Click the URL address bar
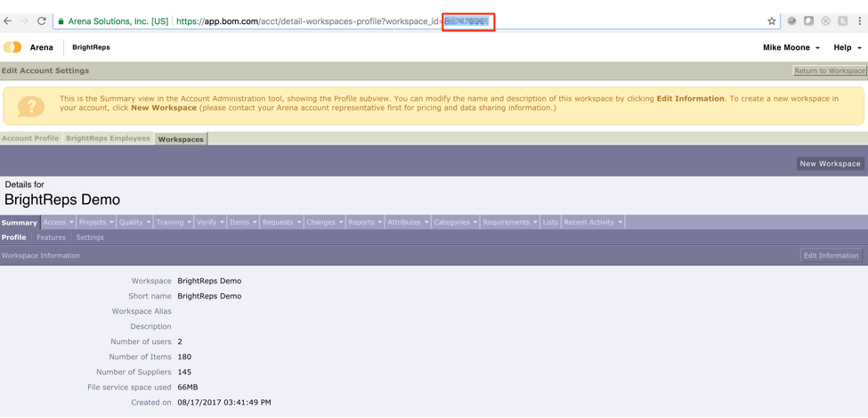 (x=415, y=21)
